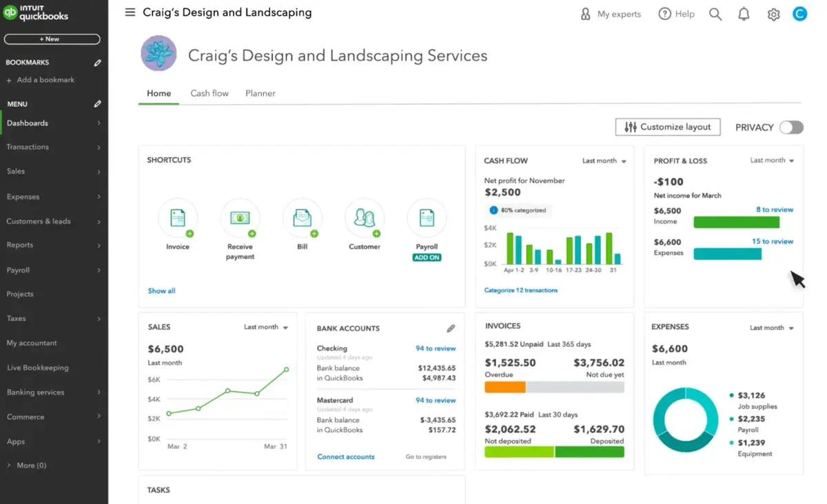The image size is (827, 504).
Task: Edit bookmarks with pencil icon
Action: click(97, 63)
